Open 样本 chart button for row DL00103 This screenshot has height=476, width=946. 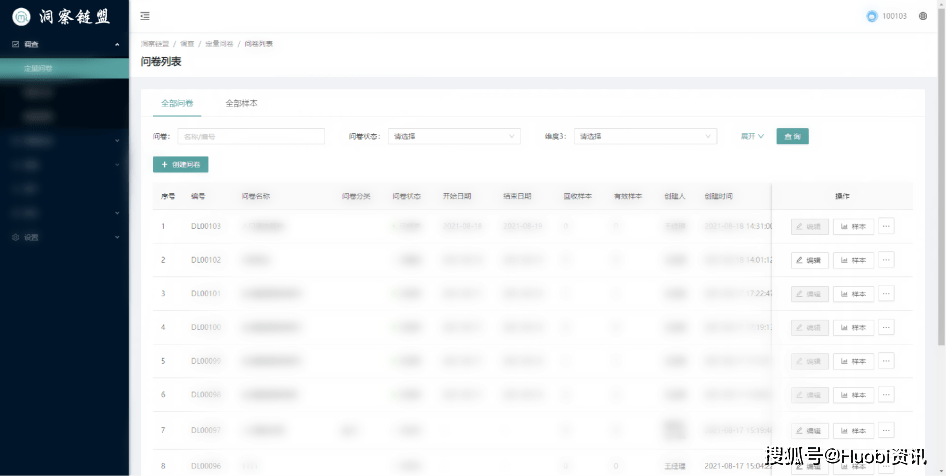click(x=853, y=226)
